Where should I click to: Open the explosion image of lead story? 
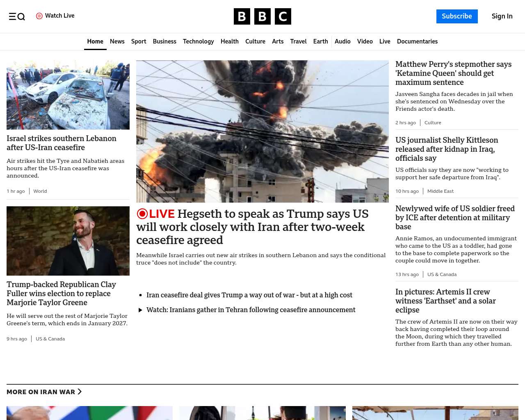[x=262, y=131]
